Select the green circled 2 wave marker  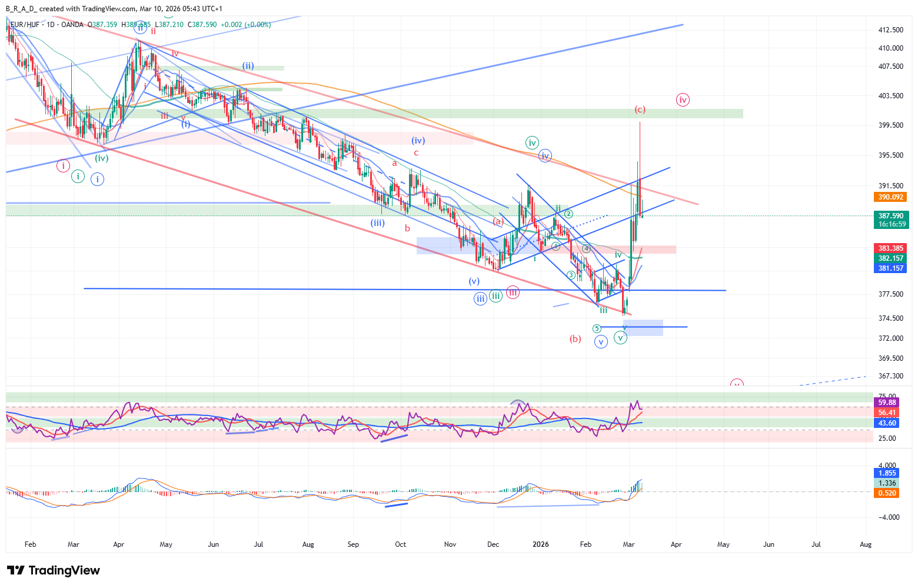569,214
